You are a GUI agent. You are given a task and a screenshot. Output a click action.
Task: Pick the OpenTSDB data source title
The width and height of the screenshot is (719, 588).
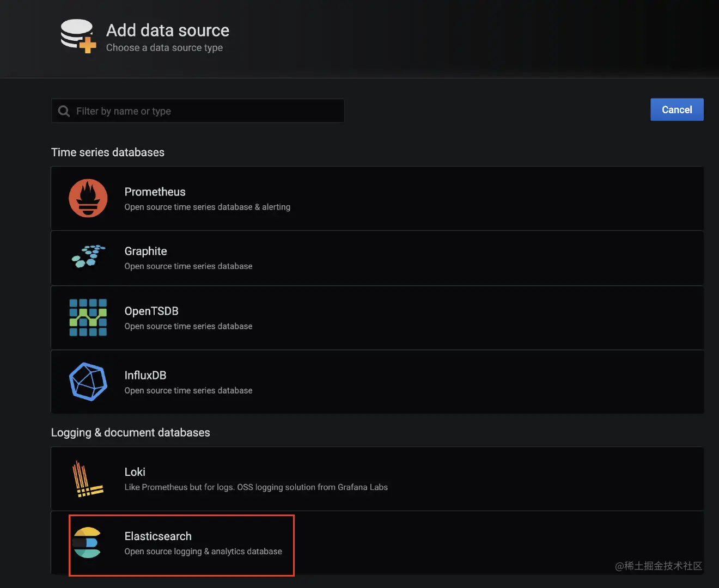(151, 311)
